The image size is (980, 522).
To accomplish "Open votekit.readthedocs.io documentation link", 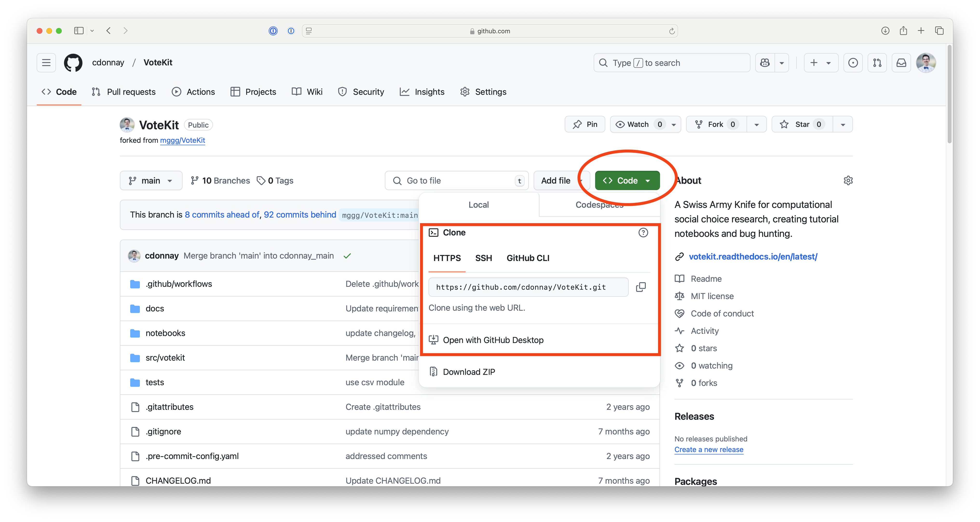I will click(753, 256).
